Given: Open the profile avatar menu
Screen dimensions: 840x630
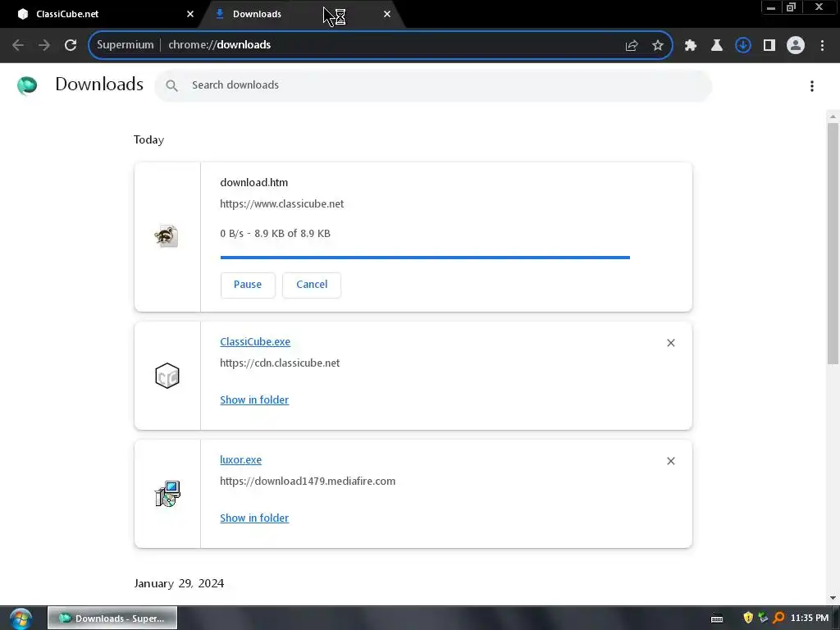Looking at the screenshot, I should pos(796,45).
